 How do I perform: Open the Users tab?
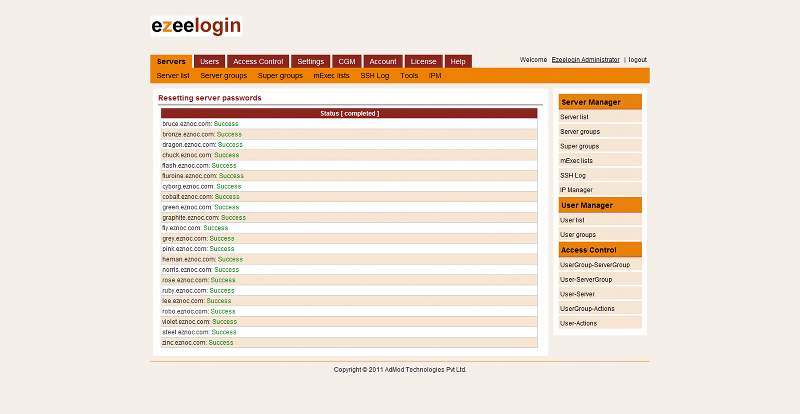click(209, 61)
